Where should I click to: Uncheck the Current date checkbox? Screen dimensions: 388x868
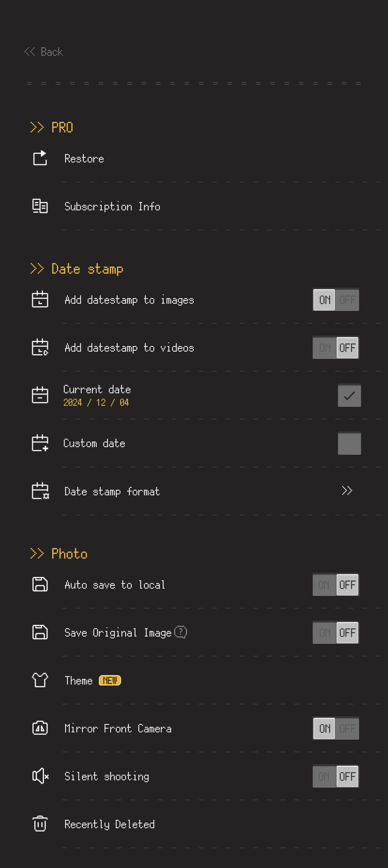pyautogui.click(x=349, y=395)
